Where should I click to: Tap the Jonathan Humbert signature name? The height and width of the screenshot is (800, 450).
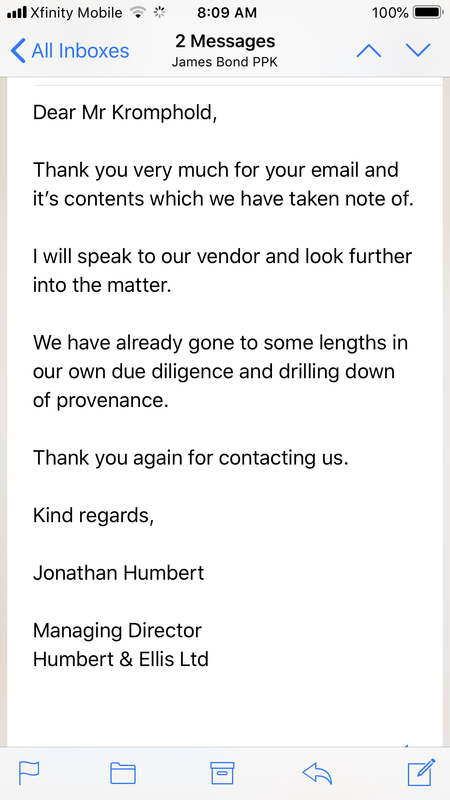click(x=118, y=573)
